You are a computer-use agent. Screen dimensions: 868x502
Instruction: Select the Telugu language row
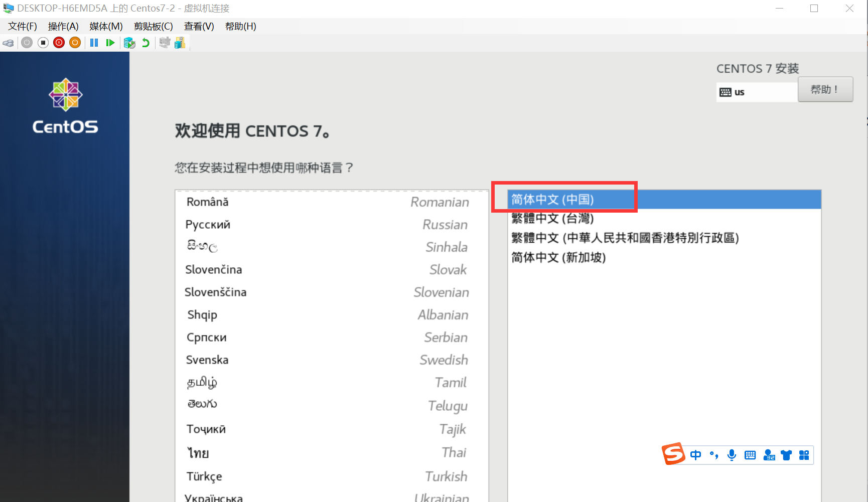pyautogui.click(x=332, y=406)
